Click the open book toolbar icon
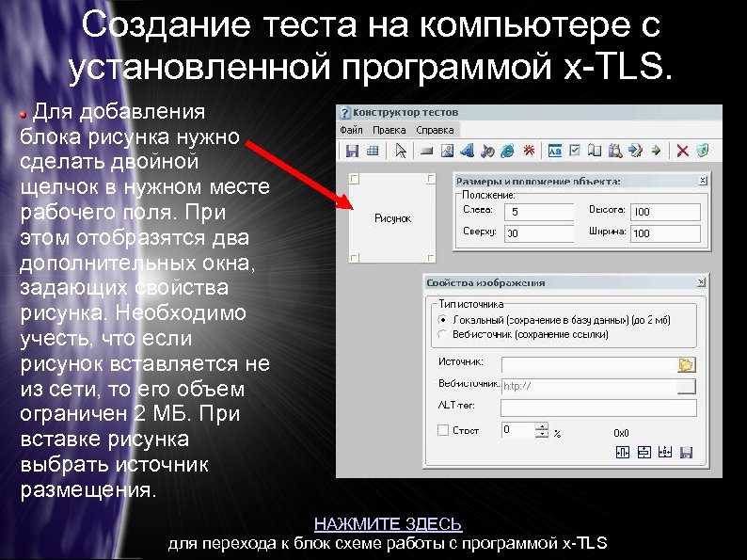747x560 pixels. 595,151
